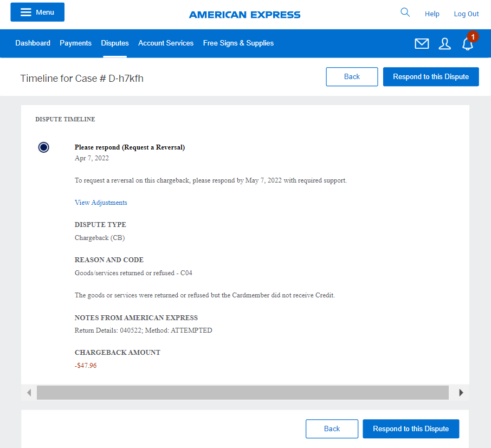Screen dimensions: 491x448
Task: Open the messages envelope icon
Action: 422,44
